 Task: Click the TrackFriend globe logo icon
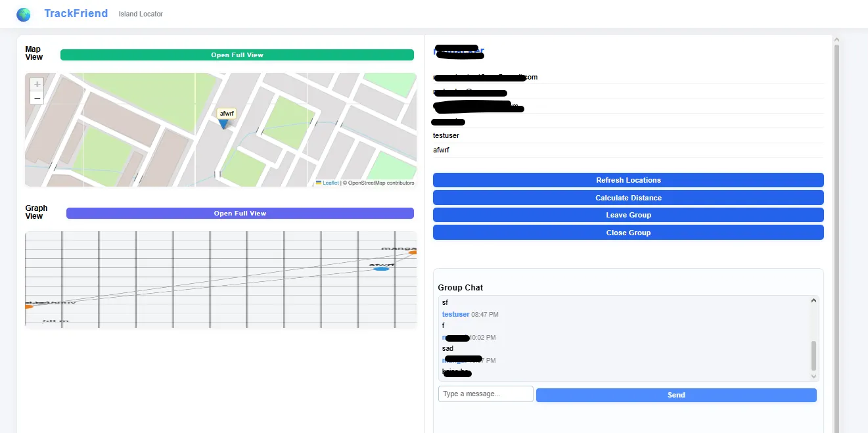[24, 14]
